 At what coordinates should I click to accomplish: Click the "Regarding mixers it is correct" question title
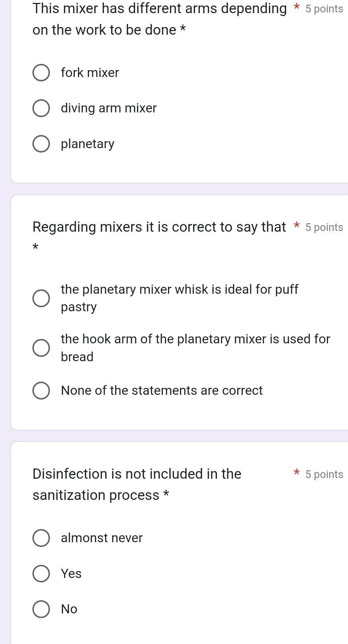coord(159,227)
